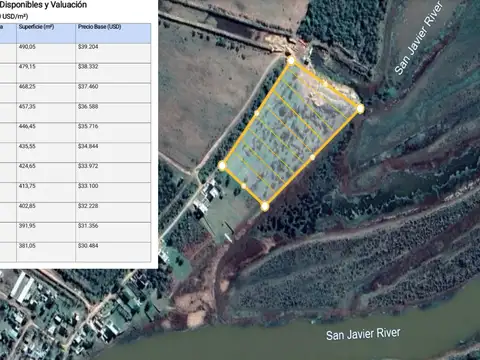Click the midpoint handle on the polygon's southeast edge
This screenshot has height=360, width=480.
point(312,157)
